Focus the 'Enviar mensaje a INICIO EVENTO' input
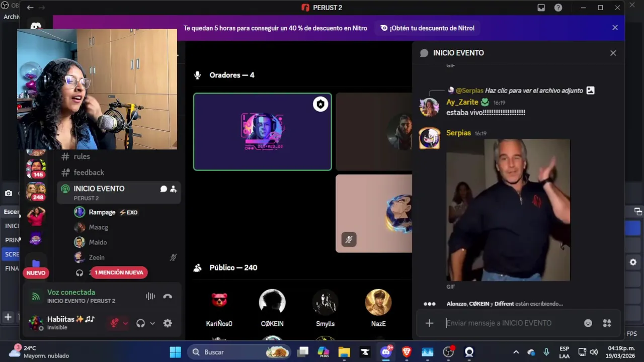644x362 pixels. (x=511, y=323)
